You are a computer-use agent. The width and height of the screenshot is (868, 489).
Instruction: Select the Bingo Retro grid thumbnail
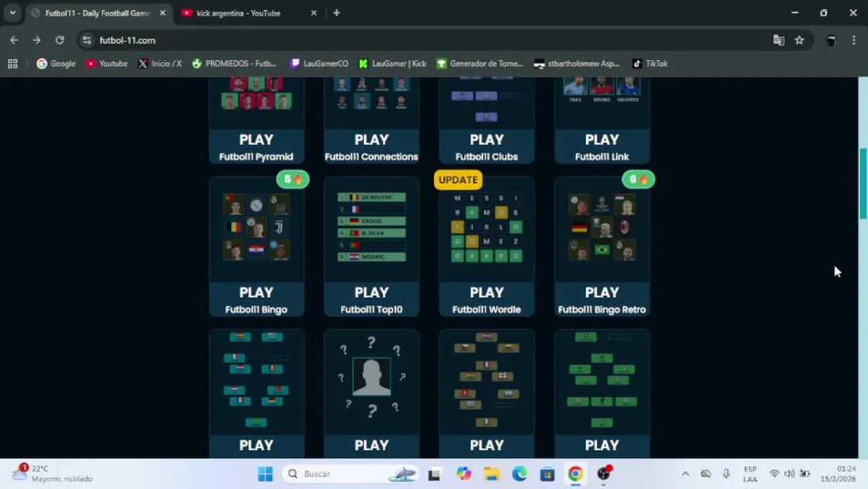[602, 227]
